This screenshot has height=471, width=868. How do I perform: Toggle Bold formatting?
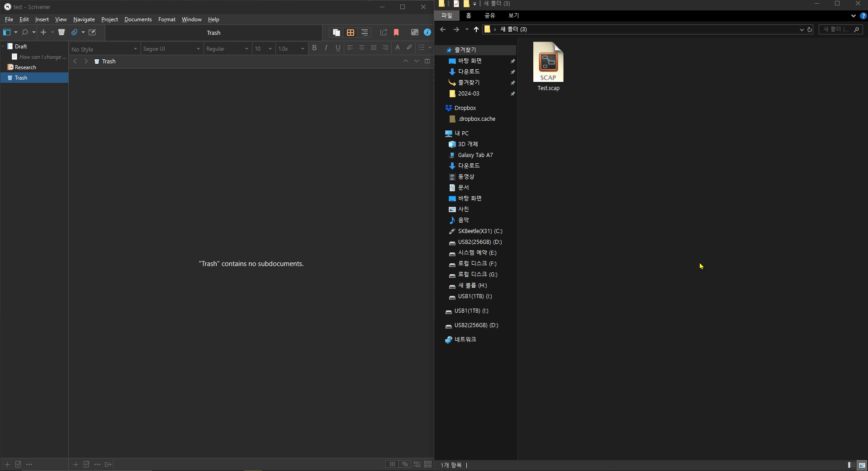[x=314, y=48]
